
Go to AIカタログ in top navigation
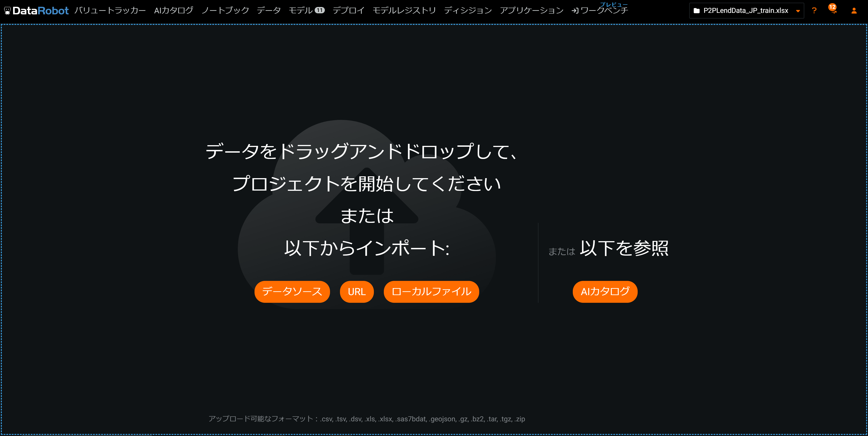pos(174,11)
